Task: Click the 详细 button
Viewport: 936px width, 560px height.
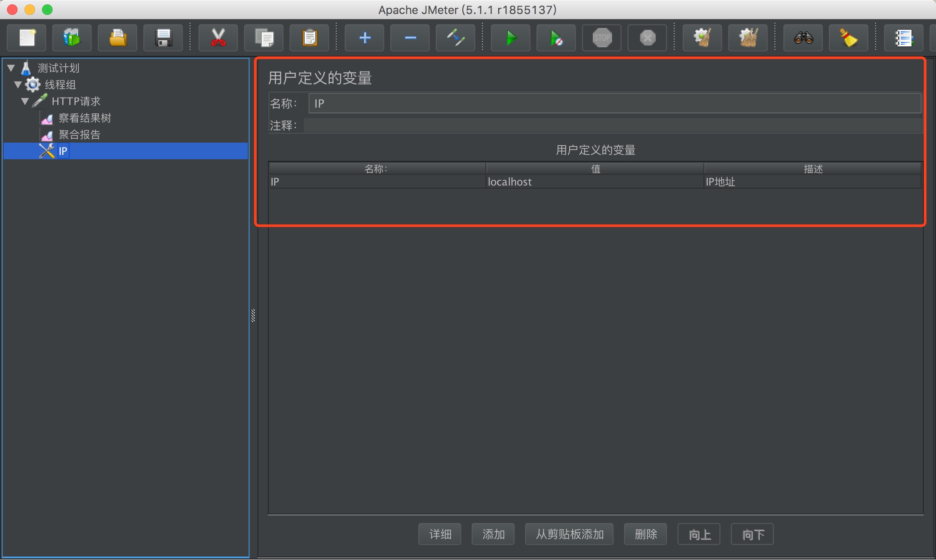Action: 440,534
